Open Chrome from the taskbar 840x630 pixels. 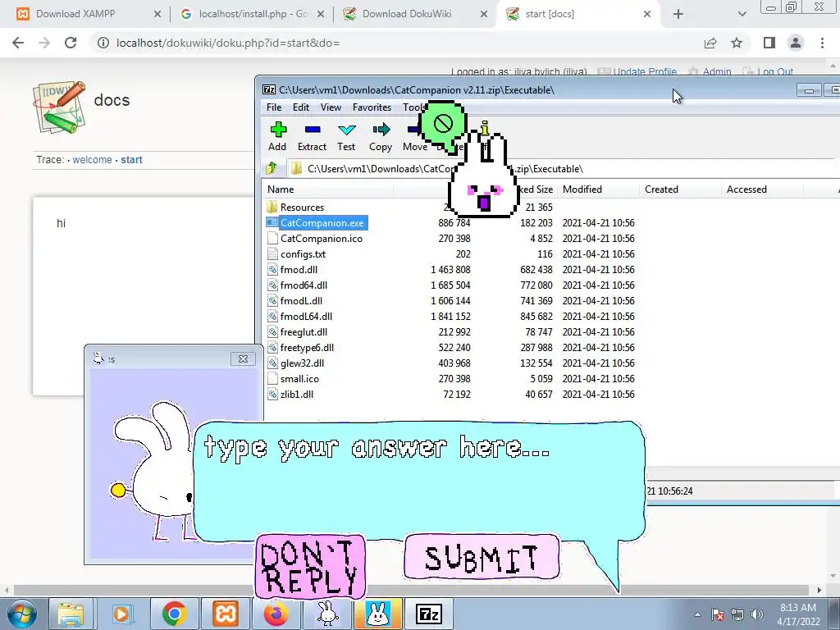(x=174, y=614)
